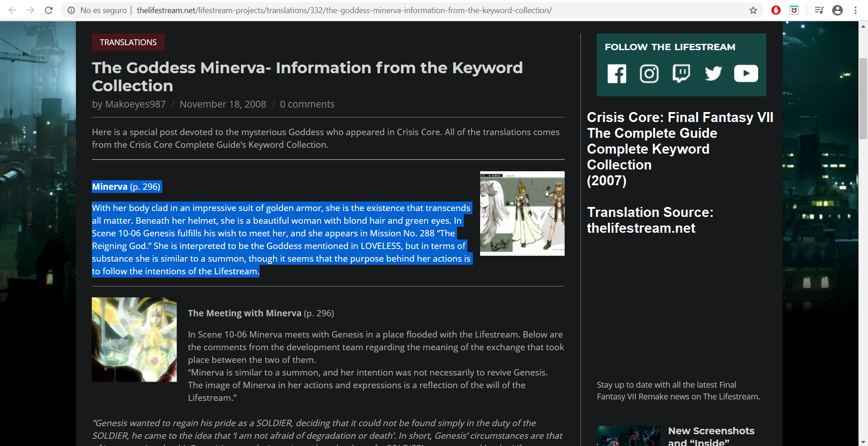The width and height of the screenshot is (868, 446).
Task: Click the highlighted Minerva (p. 296) heading
Action: [126, 187]
